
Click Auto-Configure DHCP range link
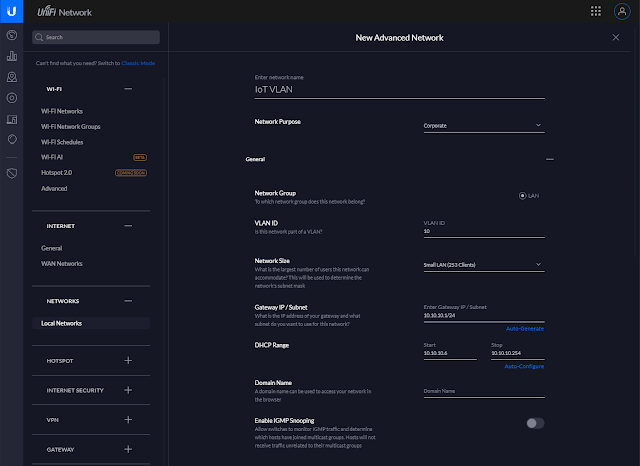(x=524, y=366)
